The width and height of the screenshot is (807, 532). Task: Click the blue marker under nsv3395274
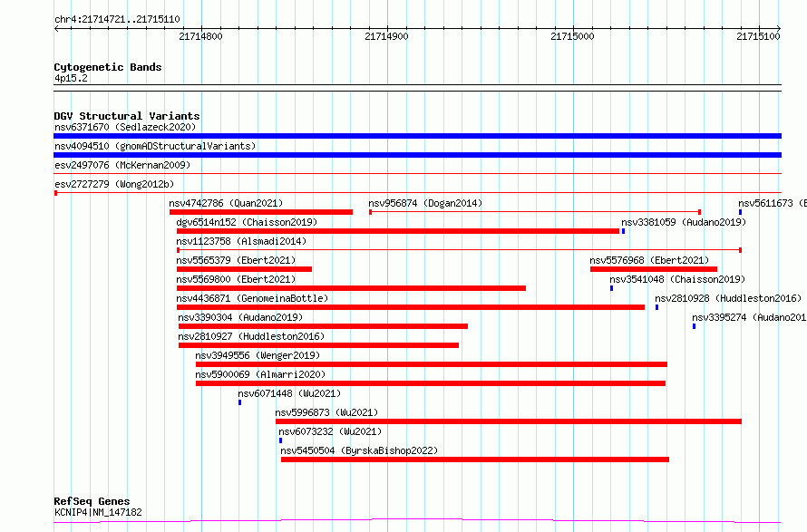point(694,326)
